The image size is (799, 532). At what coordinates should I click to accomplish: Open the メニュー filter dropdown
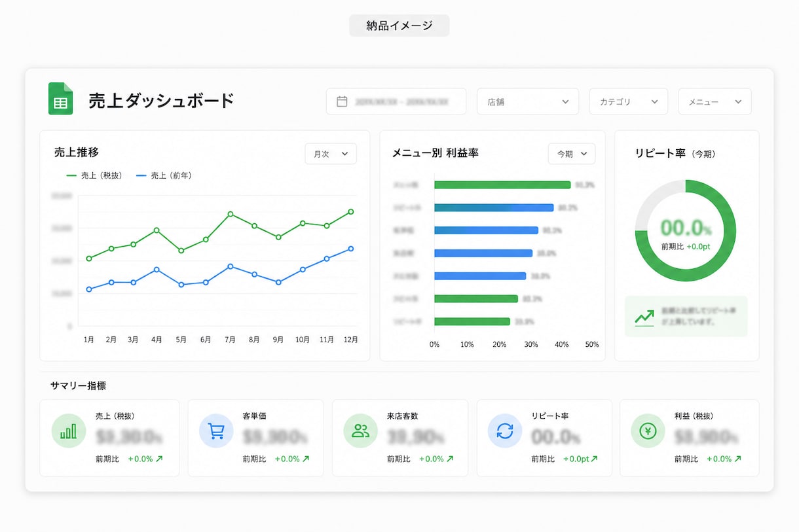coord(715,101)
